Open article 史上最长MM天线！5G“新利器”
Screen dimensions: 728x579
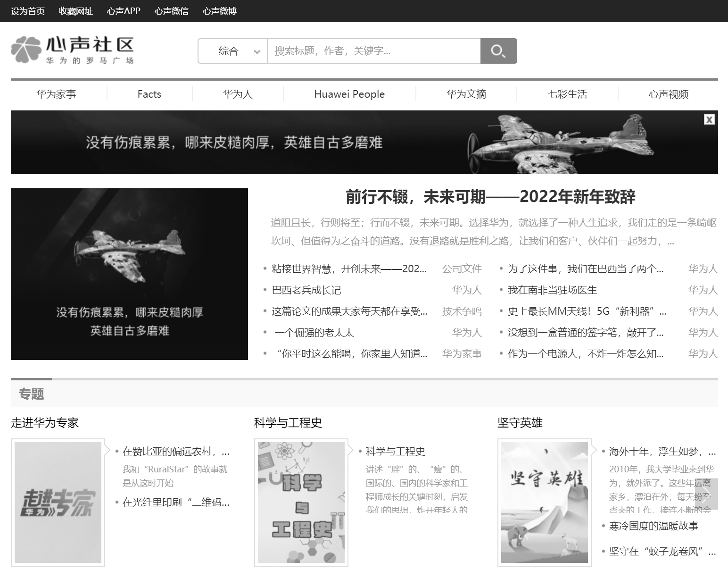(x=587, y=311)
